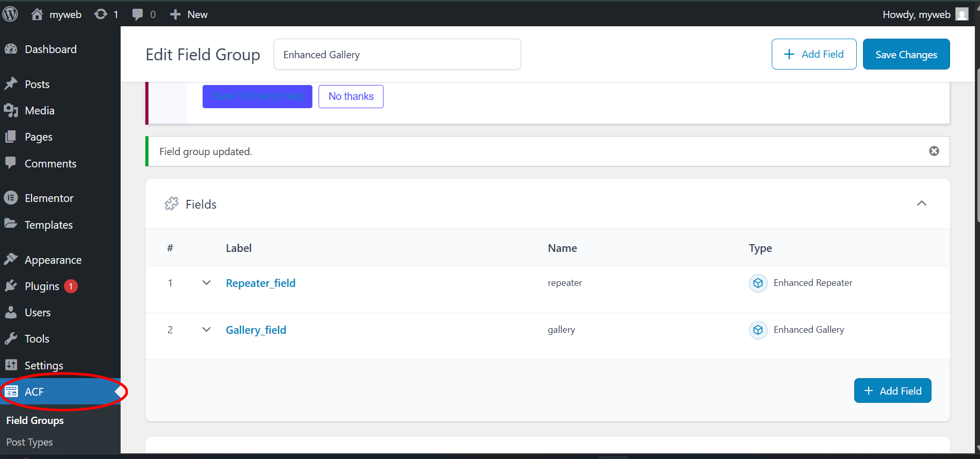Image resolution: width=980 pixels, height=459 pixels.
Task: Click the Comments sidebar icon
Action: 11,163
